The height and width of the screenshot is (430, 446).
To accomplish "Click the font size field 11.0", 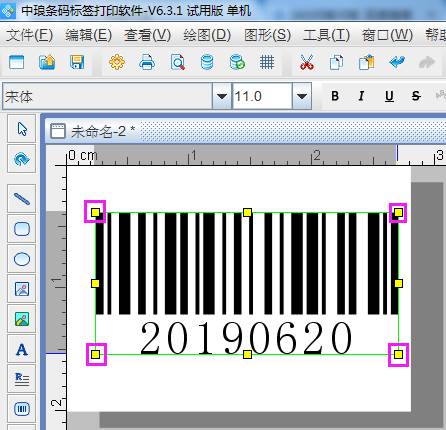I will coord(262,96).
